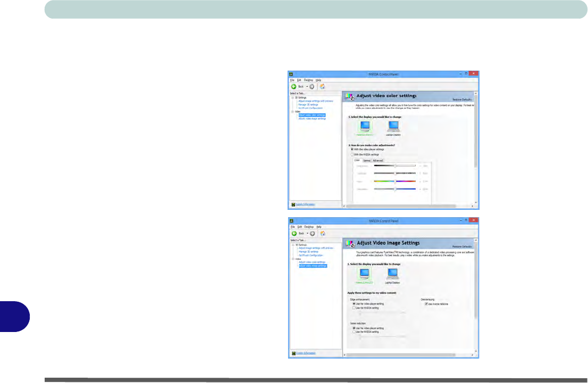The width and height of the screenshot is (588, 383).
Task: Select Noise reduction 'Use the video player setting'
Action: (354, 328)
